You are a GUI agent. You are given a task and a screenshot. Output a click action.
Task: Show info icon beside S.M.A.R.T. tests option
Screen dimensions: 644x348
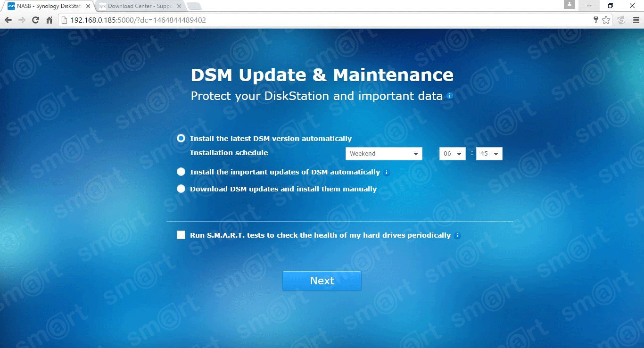pyautogui.click(x=457, y=235)
